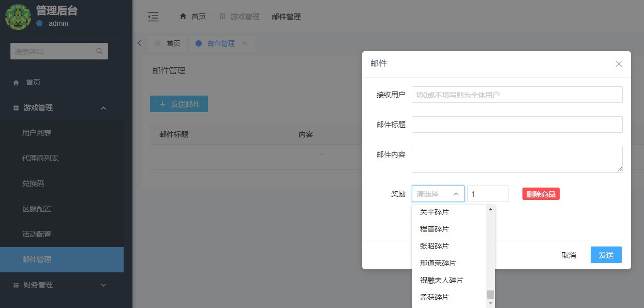Select 祝融夫人碎片 from the dropdown list
This screenshot has height=308, width=644.
pos(441,280)
